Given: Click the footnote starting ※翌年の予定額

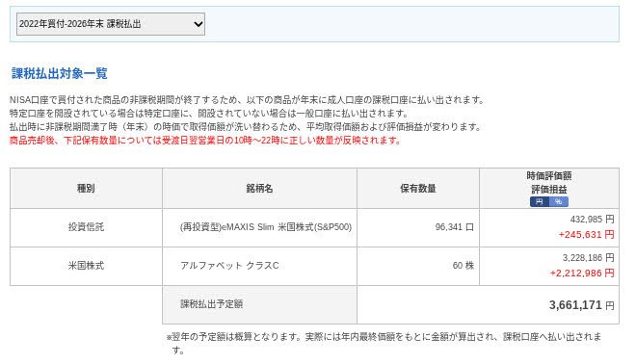Looking at the screenshot, I should click(384, 343).
